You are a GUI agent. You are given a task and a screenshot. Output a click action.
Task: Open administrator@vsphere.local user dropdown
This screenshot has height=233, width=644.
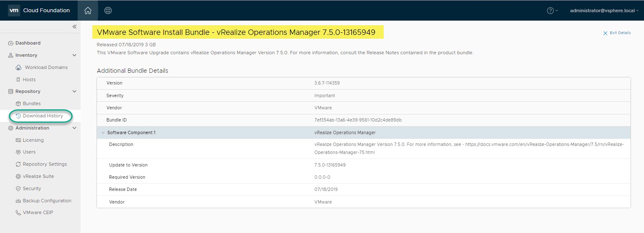pyautogui.click(x=604, y=11)
